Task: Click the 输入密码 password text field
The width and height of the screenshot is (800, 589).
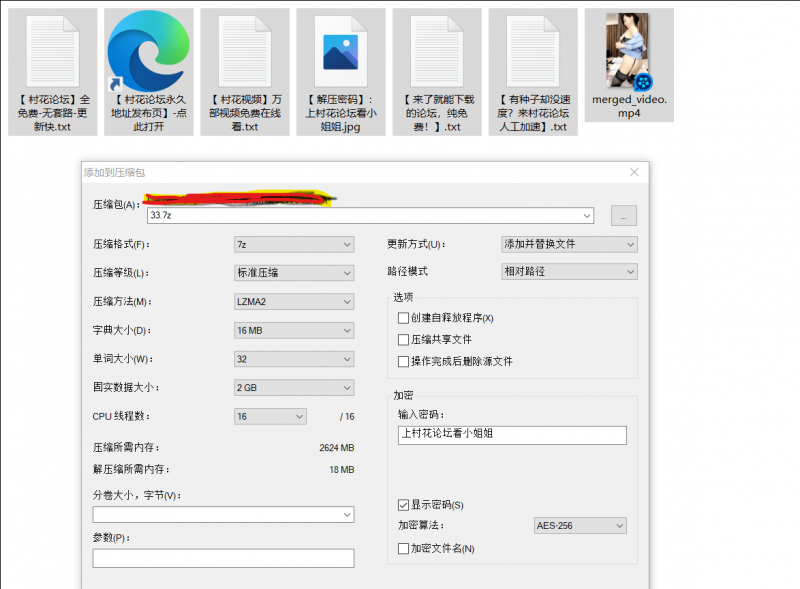Action: (x=511, y=434)
